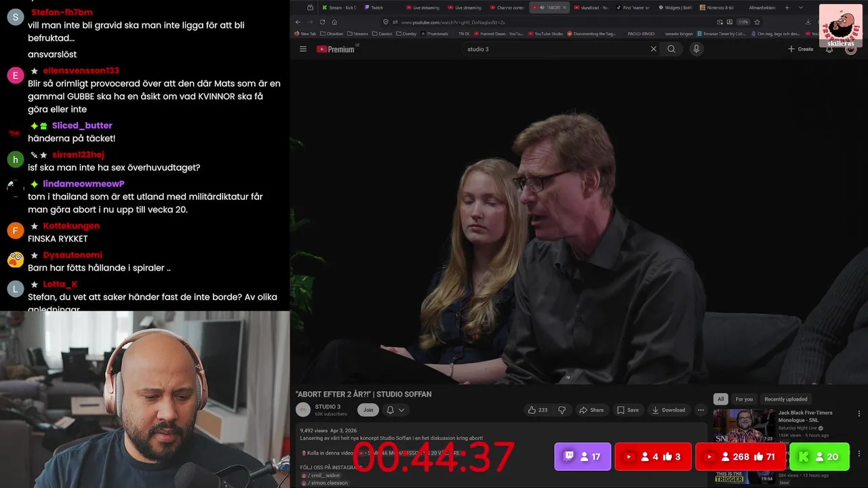Save the video to a playlist

(627, 410)
